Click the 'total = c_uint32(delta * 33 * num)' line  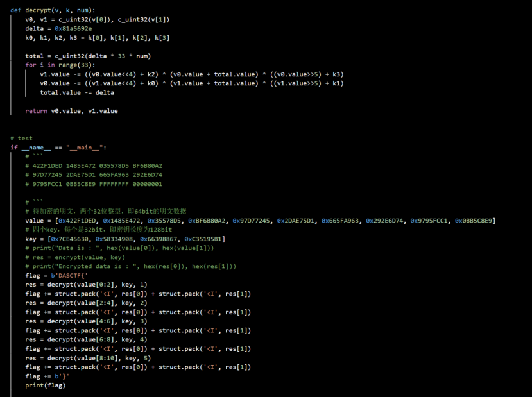88,56
